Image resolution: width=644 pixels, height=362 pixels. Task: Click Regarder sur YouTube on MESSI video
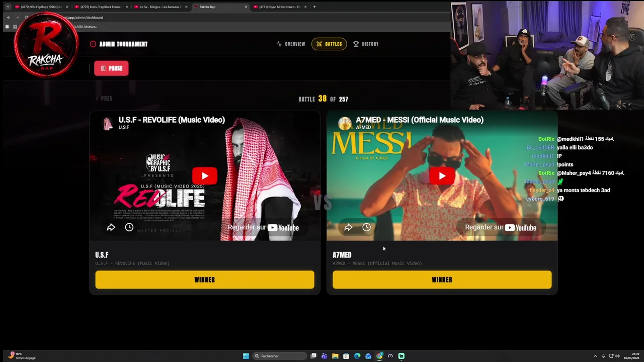pos(501,227)
